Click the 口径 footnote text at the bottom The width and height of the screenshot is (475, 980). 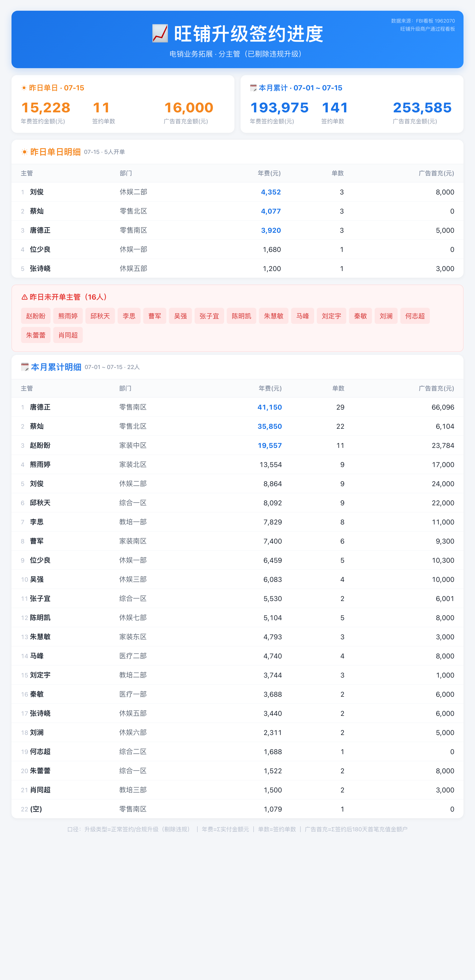point(237,829)
